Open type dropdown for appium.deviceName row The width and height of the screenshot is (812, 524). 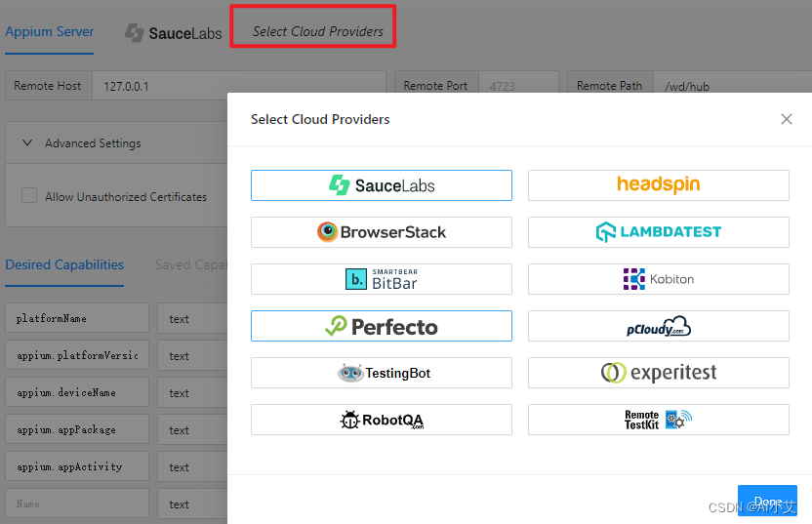pos(192,392)
